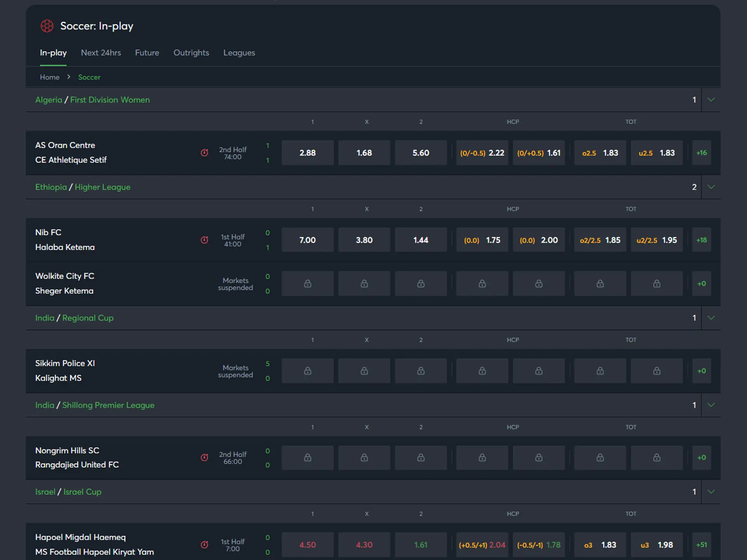Image resolution: width=747 pixels, height=560 pixels.
Task: Open the Shillong Premier League link
Action: point(108,405)
